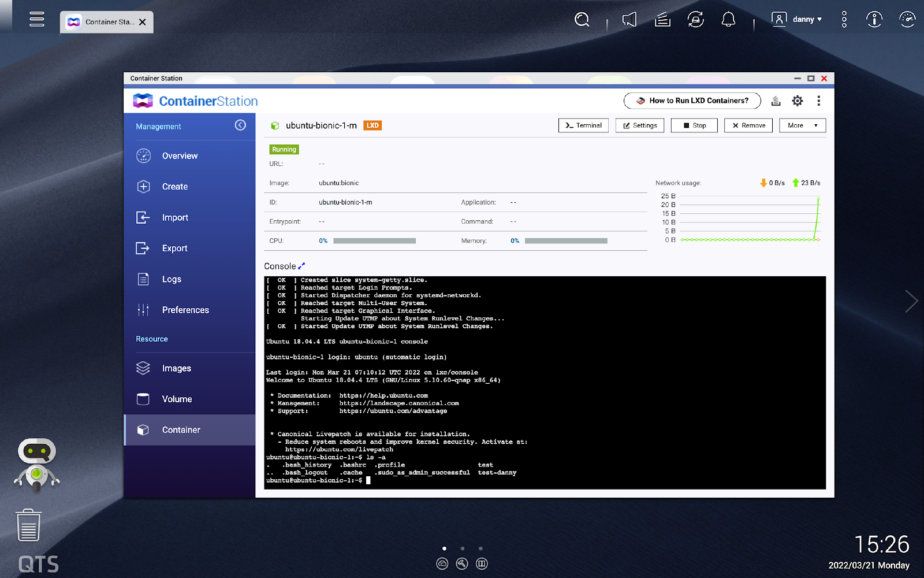Open background tasks icon in top bar
Image resolution: width=924 pixels, height=578 pixels.
(662, 20)
